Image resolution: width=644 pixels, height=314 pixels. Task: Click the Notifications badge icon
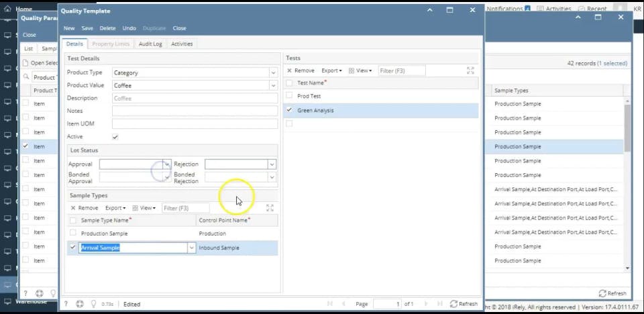pos(527,8)
